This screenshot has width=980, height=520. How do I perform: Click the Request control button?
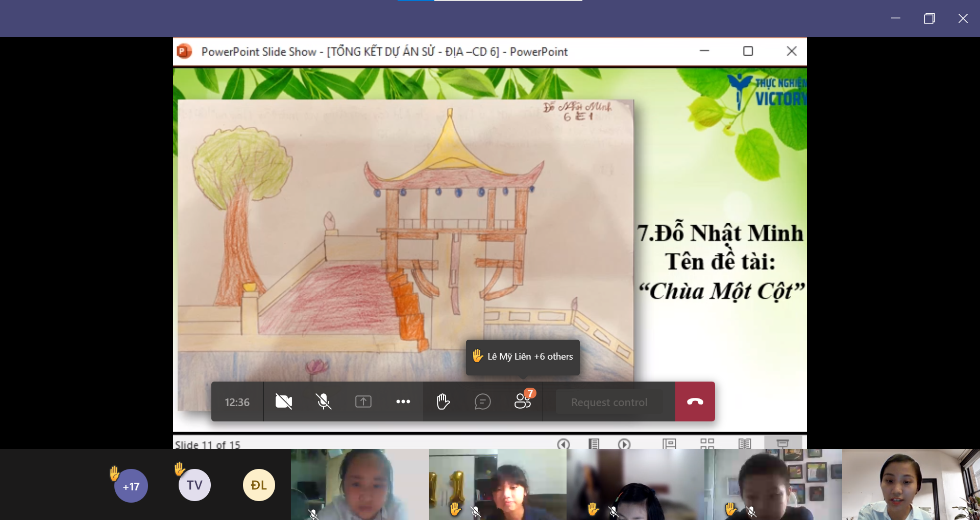coord(609,403)
